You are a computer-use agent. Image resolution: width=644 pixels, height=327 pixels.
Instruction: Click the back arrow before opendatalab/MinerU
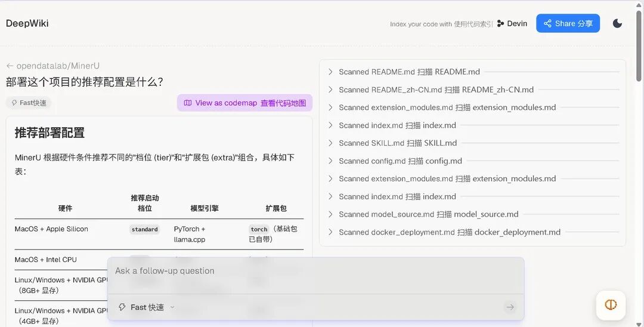[10, 66]
